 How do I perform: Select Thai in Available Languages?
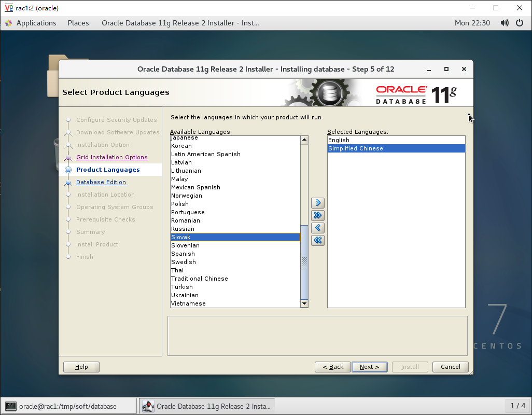235,270
